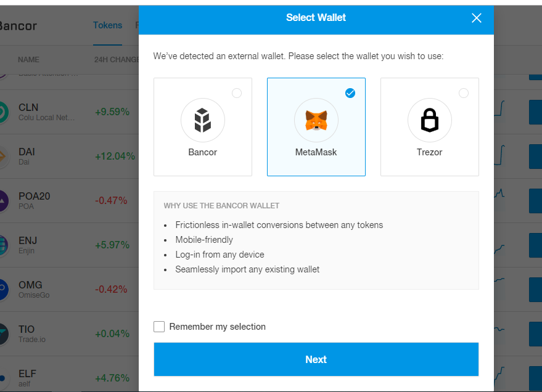Toggle the MetaMask checked radio button
The height and width of the screenshot is (392, 542).
(x=350, y=93)
